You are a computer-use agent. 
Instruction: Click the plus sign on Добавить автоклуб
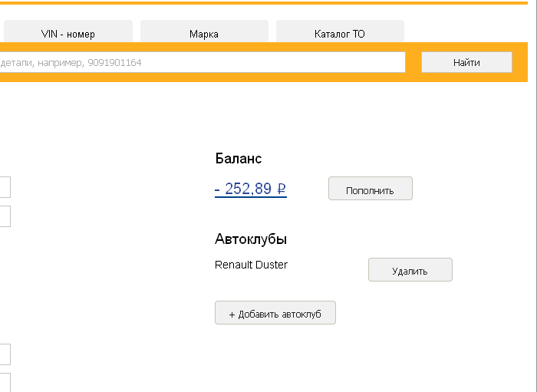pos(232,314)
